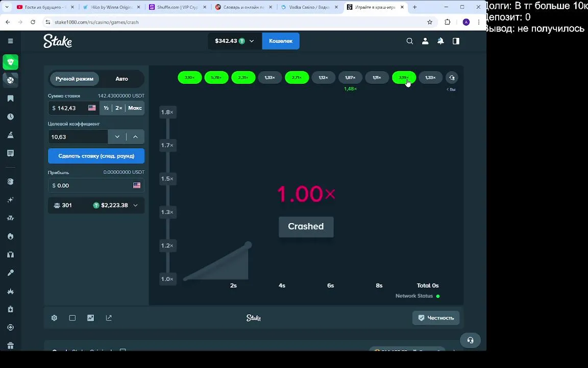588x368 pixels.
Task: Open the 5,78× result chip
Action: coord(216,78)
